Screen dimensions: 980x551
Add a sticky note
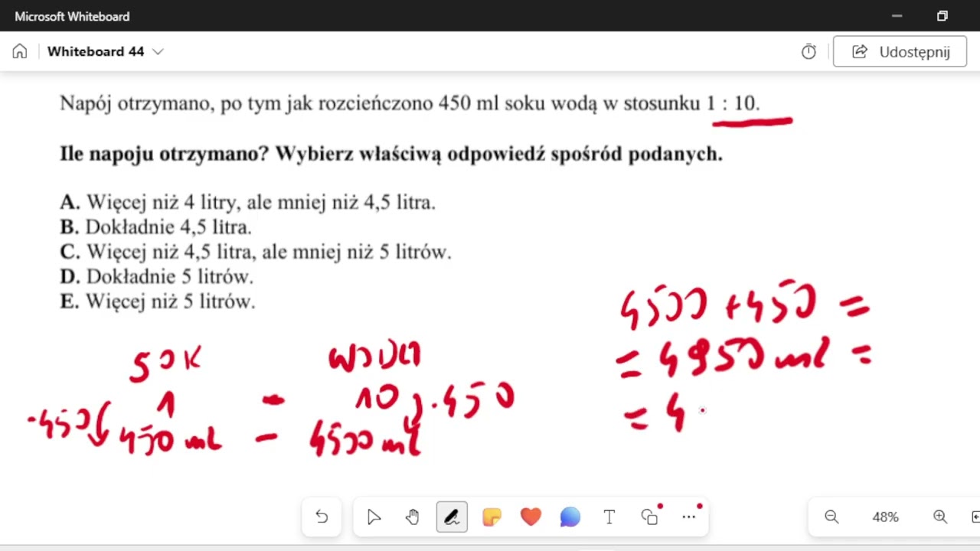coord(492,517)
